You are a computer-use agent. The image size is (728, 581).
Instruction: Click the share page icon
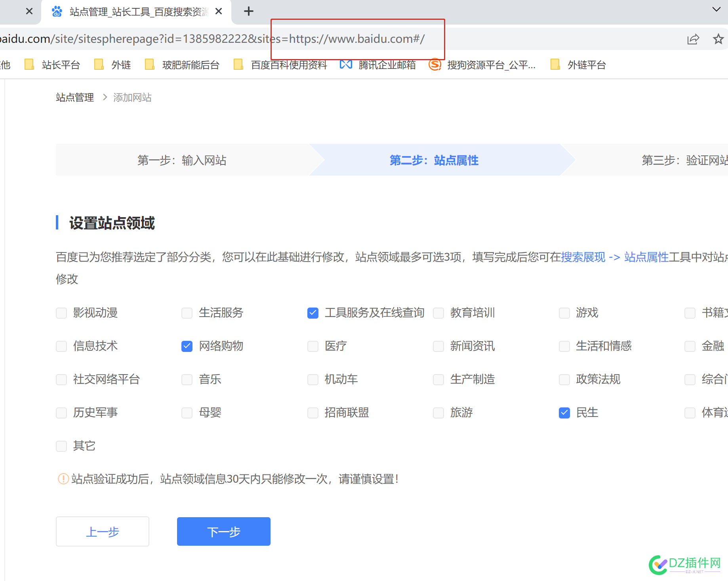[x=693, y=39]
